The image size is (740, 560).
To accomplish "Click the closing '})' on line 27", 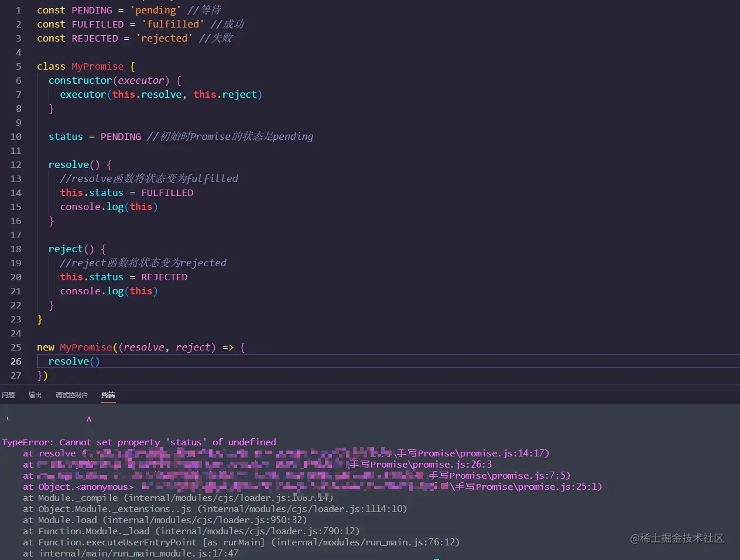I will 43,375.
